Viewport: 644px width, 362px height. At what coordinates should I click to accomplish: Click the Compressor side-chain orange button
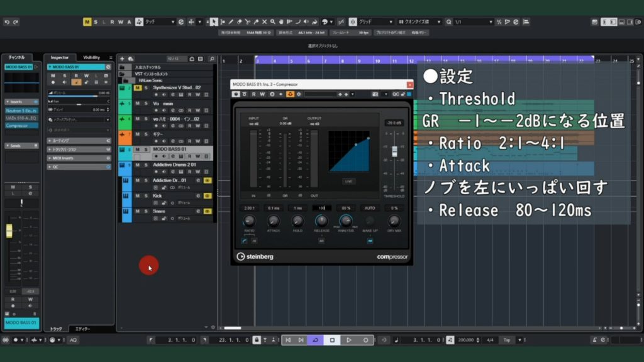click(291, 94)
